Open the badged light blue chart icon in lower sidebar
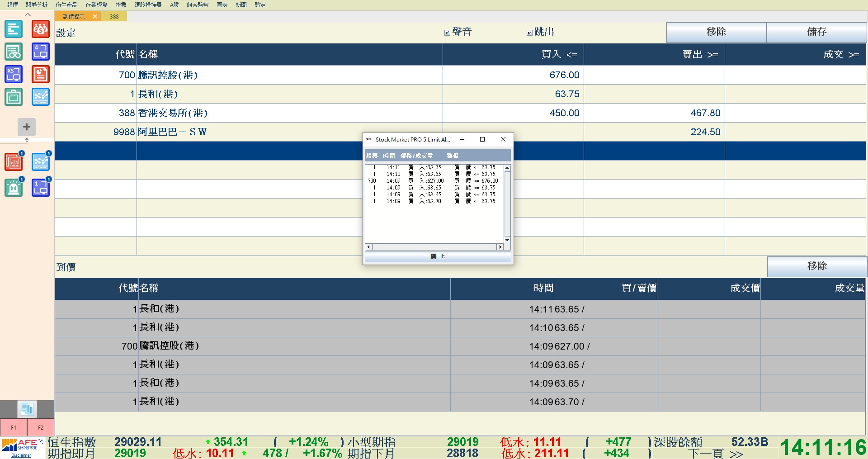This screenshot has width=868, height=459. click(41, 162)
